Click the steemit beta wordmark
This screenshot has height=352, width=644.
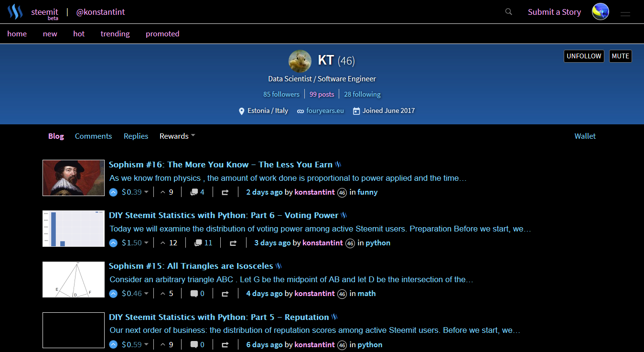tap(44, 13)
